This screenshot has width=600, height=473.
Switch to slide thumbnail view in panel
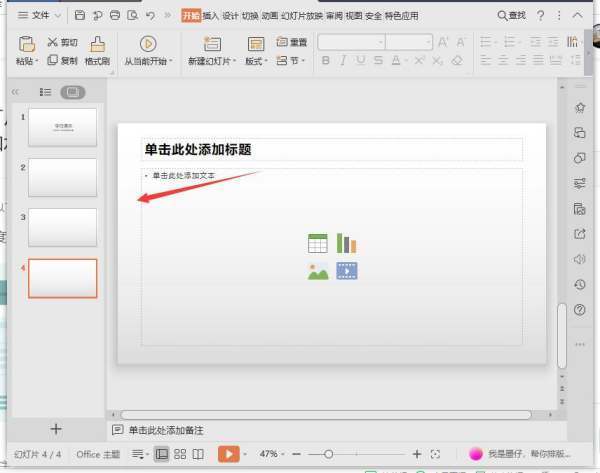coord(72,92)
